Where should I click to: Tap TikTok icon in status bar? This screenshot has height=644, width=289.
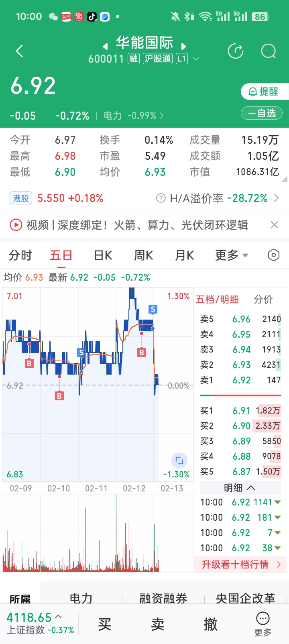(x=92, y=16)
